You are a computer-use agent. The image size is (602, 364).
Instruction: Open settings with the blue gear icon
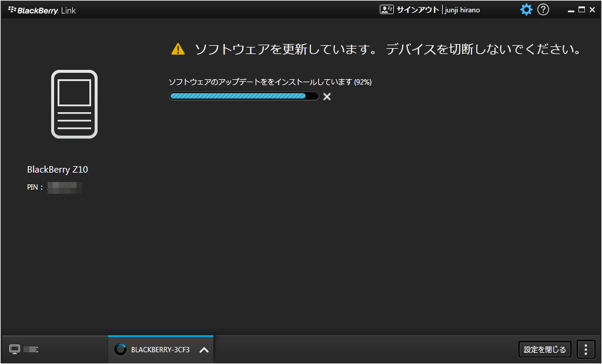[526, 9]
